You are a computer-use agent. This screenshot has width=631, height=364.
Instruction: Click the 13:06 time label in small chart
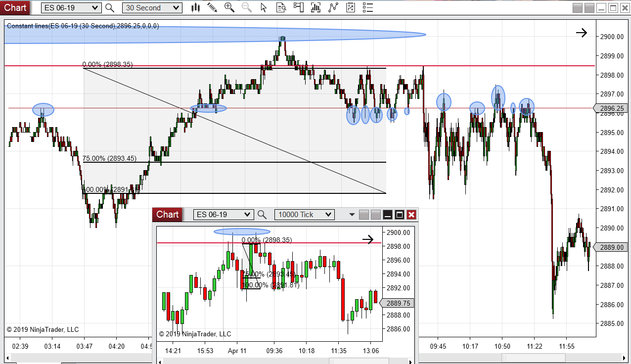[371, 351]
